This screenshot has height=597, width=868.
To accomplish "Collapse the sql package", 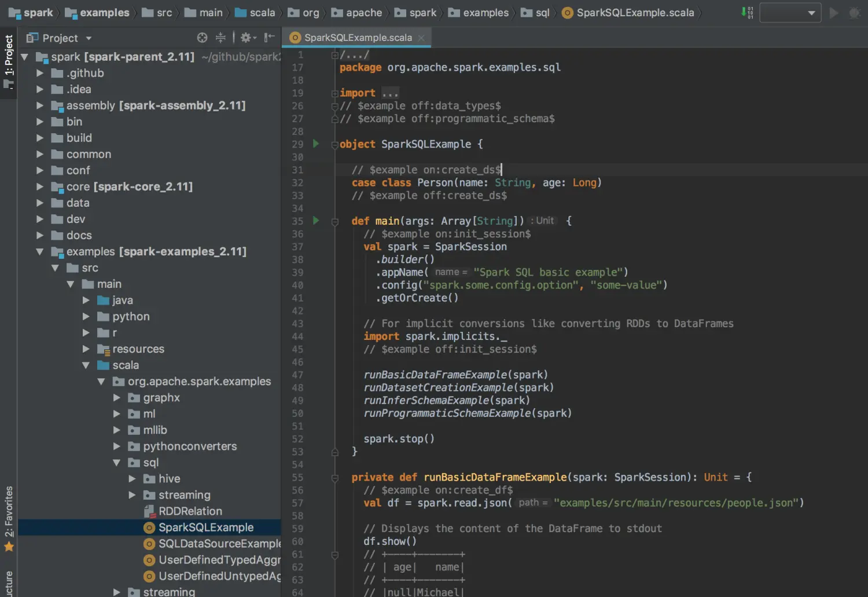I will pos(117,462).
